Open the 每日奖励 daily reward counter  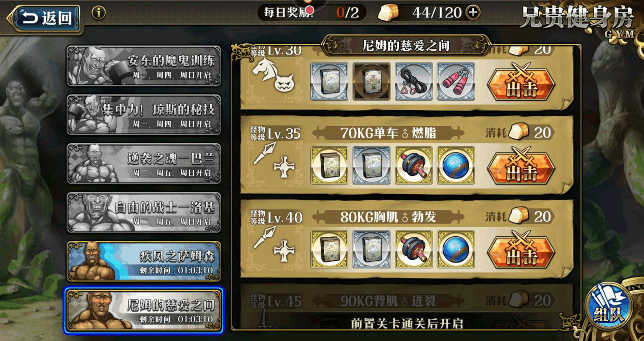311,13
